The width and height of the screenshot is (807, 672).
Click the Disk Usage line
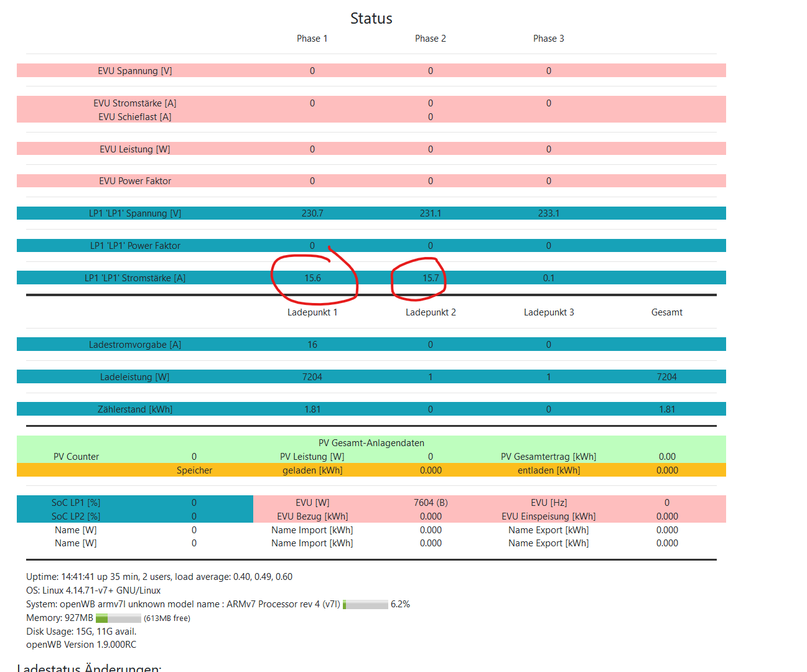[81, 632]
